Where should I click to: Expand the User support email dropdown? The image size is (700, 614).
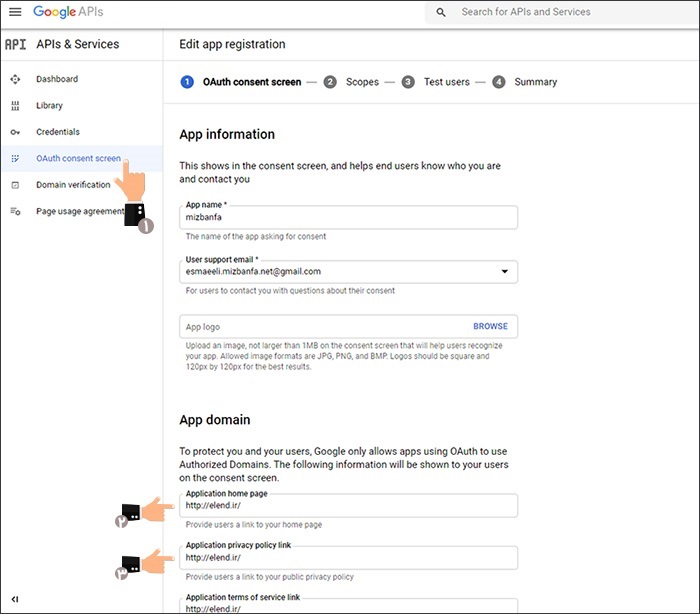(x=503, y=271)
